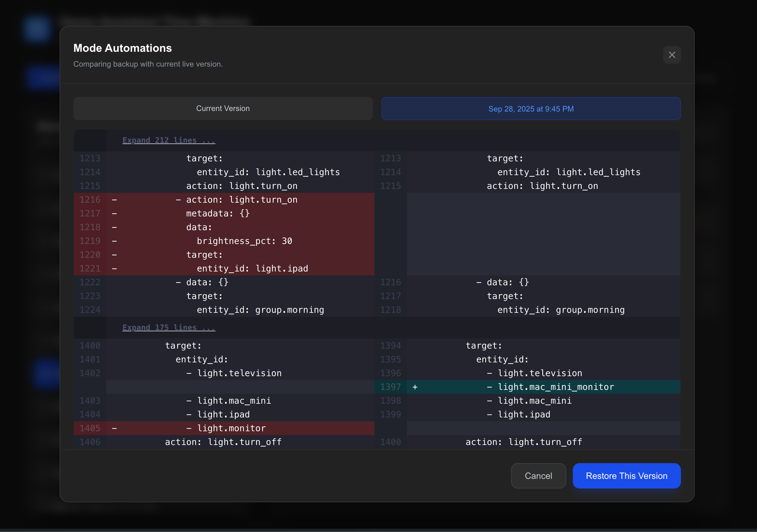Click the removed light.monitor line
The width and height of the screenshot is (757, 532).
[231, 428]
